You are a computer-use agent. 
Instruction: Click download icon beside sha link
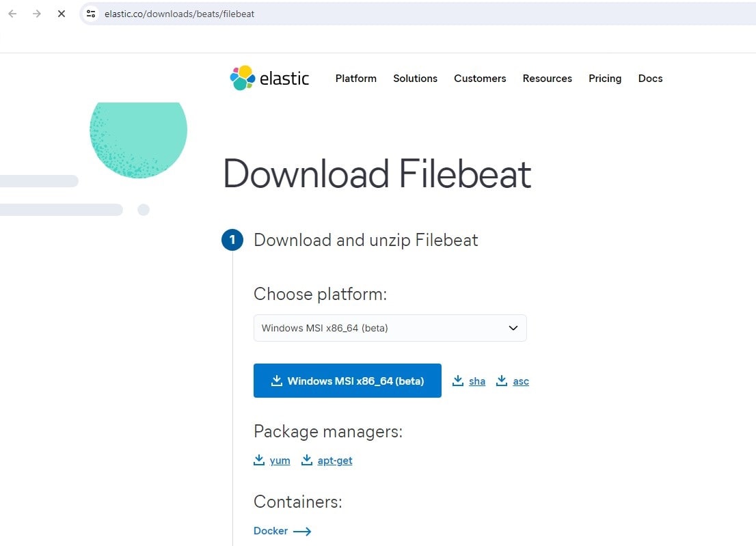[458, 381]
